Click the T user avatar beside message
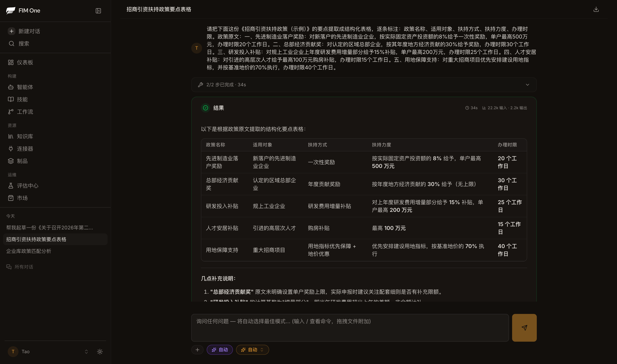617x364 pixels. [196, 48]
